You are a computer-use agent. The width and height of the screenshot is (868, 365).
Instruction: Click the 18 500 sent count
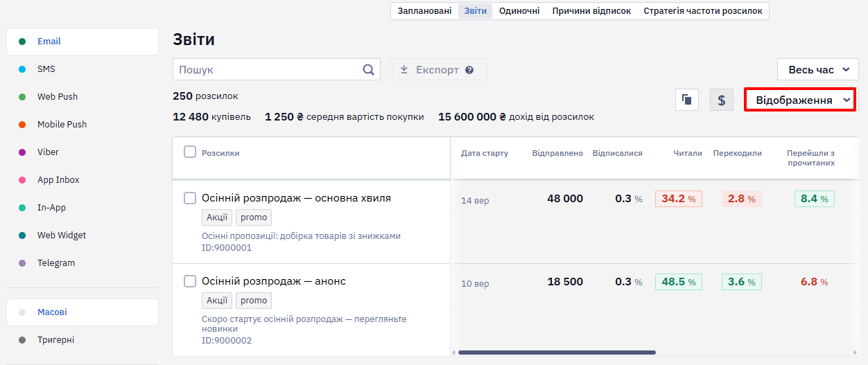[565, 282]
